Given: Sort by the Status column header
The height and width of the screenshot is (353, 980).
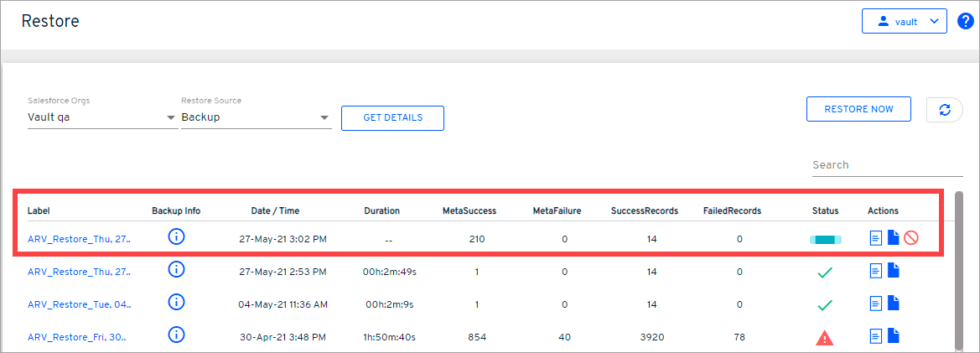Looking at the screenshot, I should [x=825, y=210].
